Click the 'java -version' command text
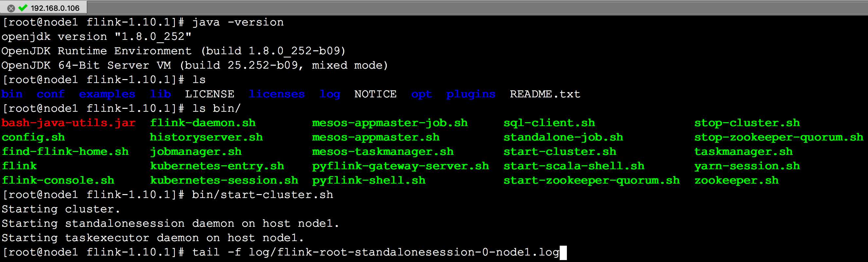The image size is (868, 262). click(x=238, y=23)
